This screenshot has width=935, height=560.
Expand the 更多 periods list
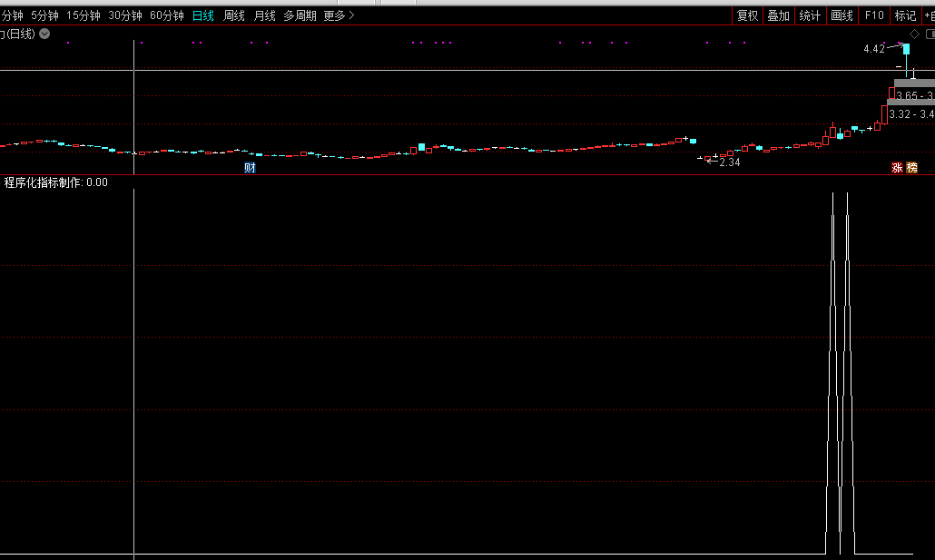pyautogui.click(x=339, y=15)
